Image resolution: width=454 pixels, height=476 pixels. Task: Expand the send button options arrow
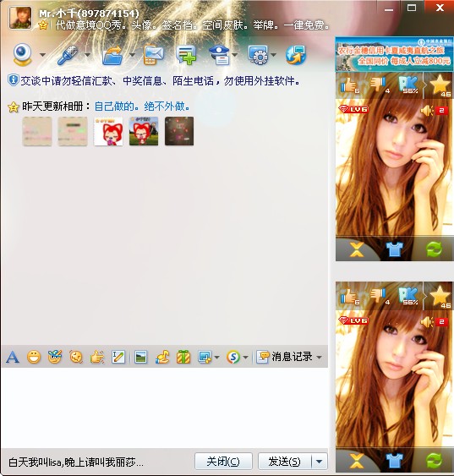tap(320, 462)
